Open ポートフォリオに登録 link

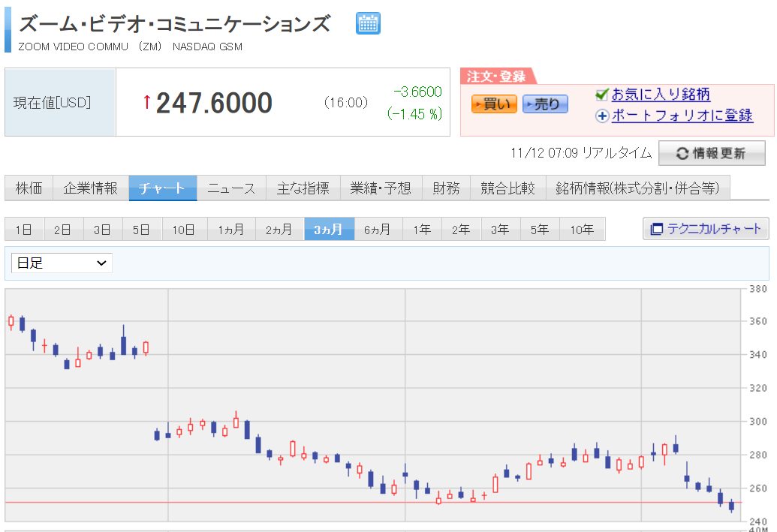pos(682,116)
